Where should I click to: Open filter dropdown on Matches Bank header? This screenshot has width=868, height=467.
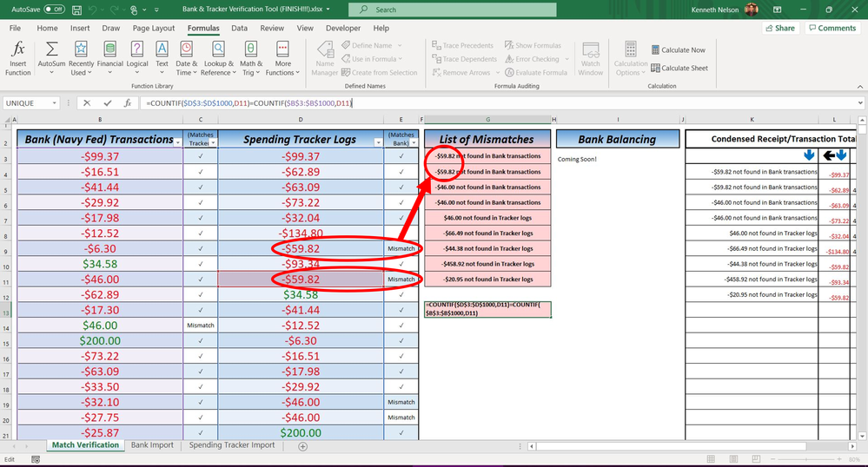pos(414,142)
